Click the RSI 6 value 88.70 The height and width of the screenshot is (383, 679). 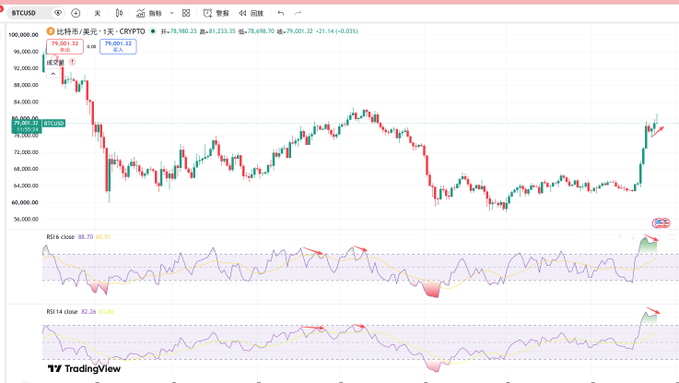(85, 237)
